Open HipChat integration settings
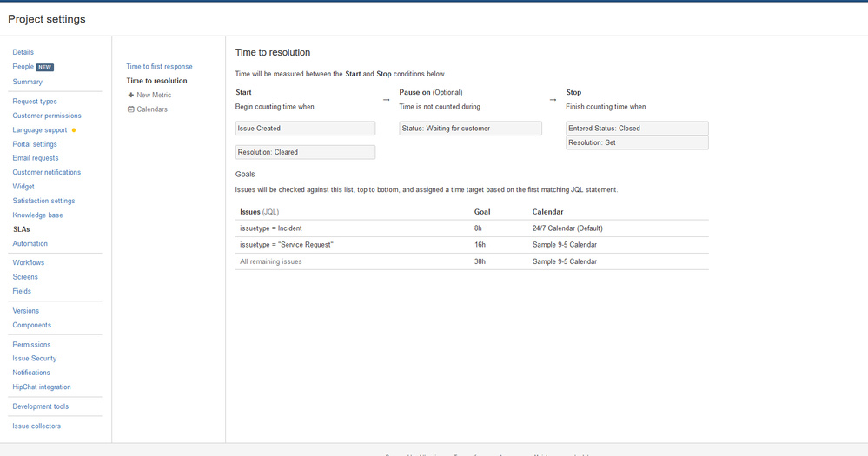Viewport: 868px width, 456px height. pos(42,387)
